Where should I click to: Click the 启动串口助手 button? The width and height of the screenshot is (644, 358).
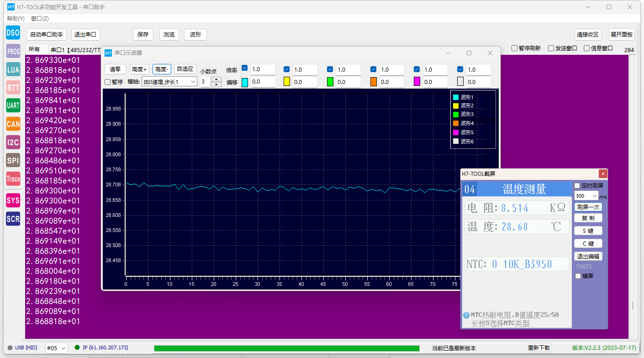pos(47,35)
